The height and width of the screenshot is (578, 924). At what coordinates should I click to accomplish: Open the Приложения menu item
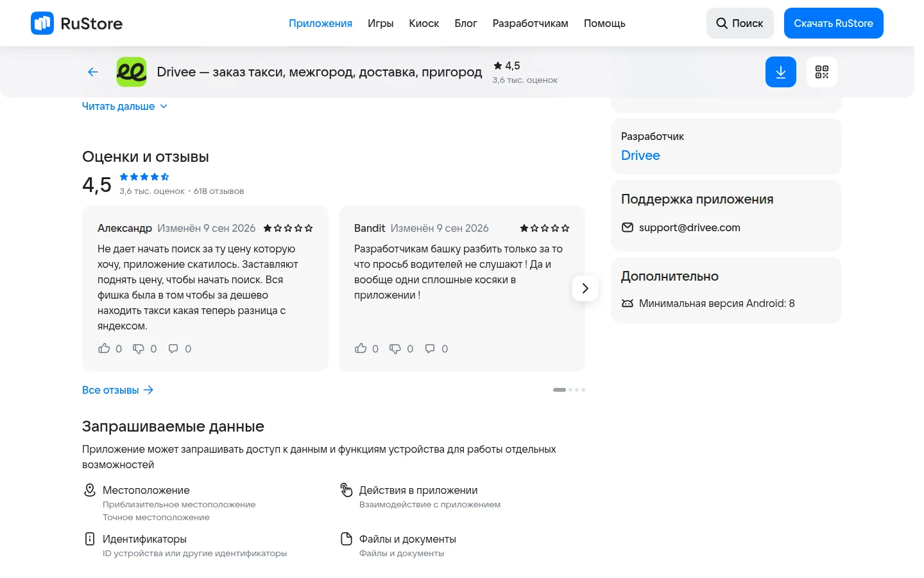320,23
